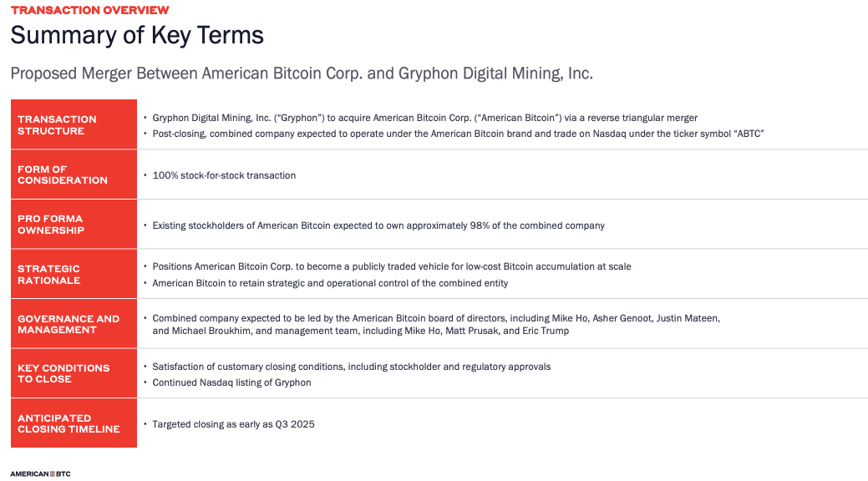This screenshot has width=868, height=481.
Task: Click the Continued Nasdaq listing of Gryphon bullet
Action: click(231, 383)
